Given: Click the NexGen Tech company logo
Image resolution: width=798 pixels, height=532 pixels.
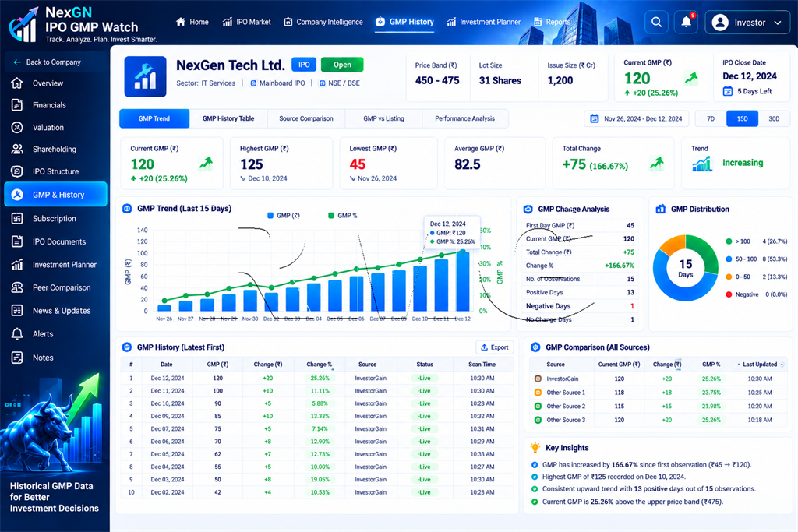Looking at the screenshot, I should pos(145,76).
